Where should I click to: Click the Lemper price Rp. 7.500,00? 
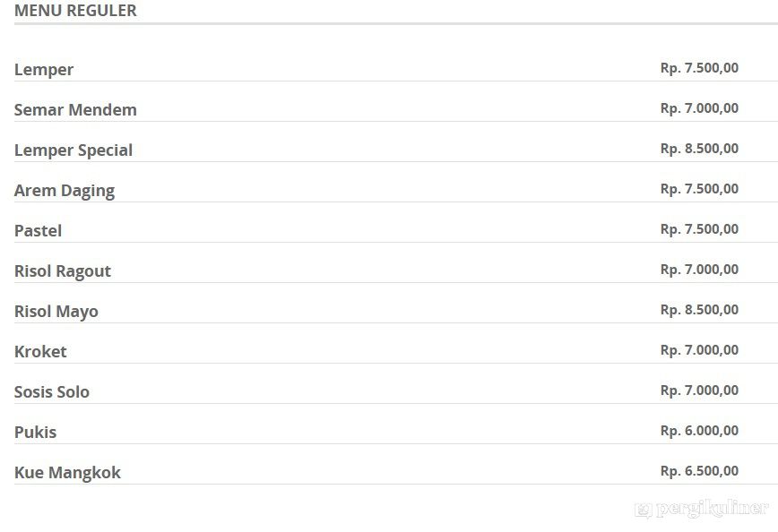699,68
